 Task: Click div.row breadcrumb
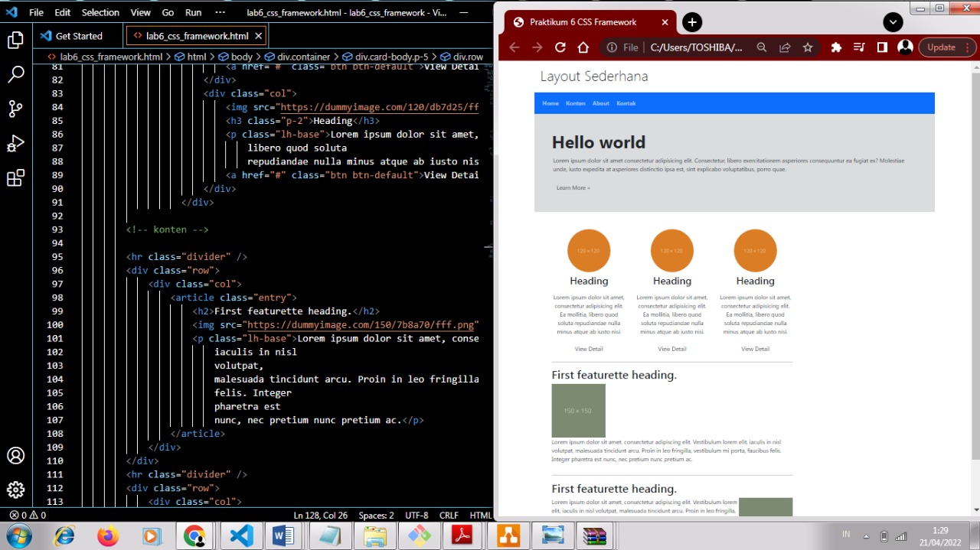coord(462,57)
